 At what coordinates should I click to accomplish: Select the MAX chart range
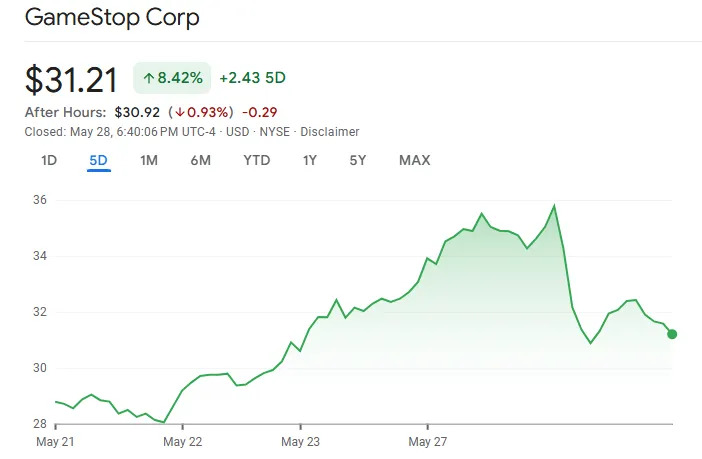[415, 160]
